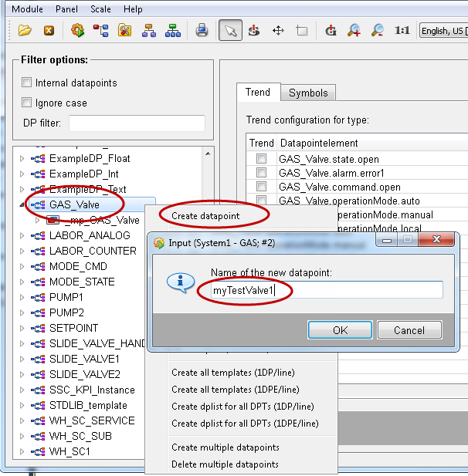Expand the PUMP1 tree node
The height and width of the screenshot is (476, 468).
click(x=22, y=297)
